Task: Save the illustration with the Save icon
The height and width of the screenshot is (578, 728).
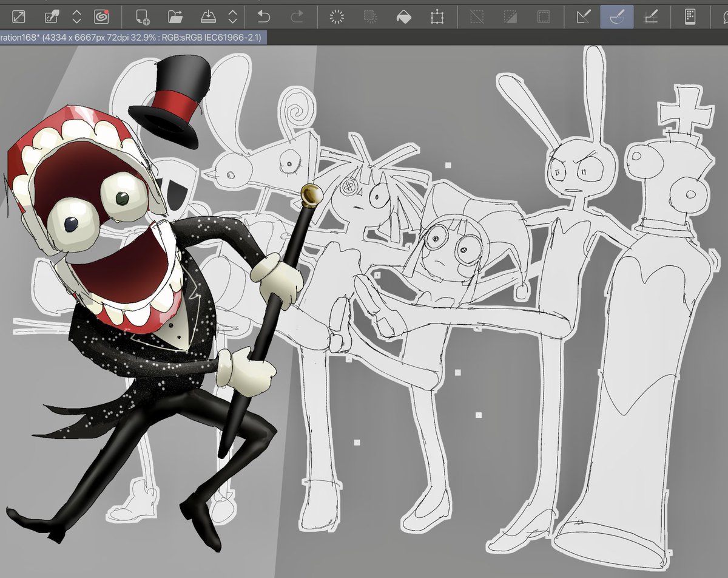Action: click(207, 16)
